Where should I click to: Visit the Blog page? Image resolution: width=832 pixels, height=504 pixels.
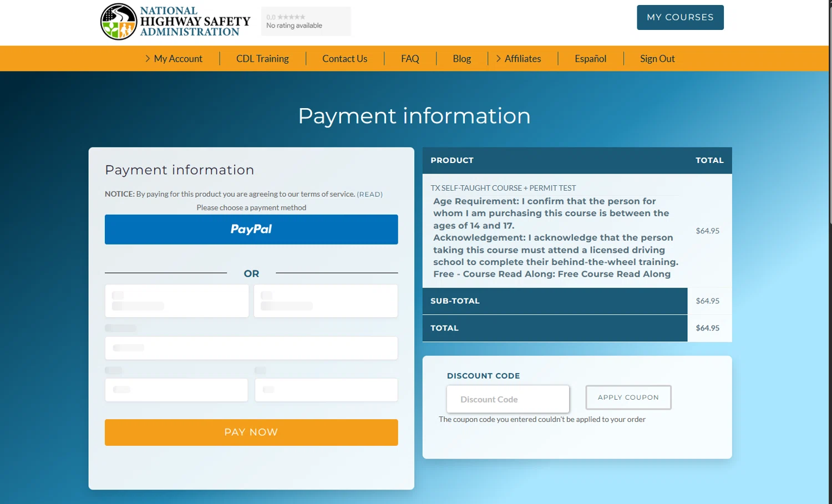click(461, 59)
